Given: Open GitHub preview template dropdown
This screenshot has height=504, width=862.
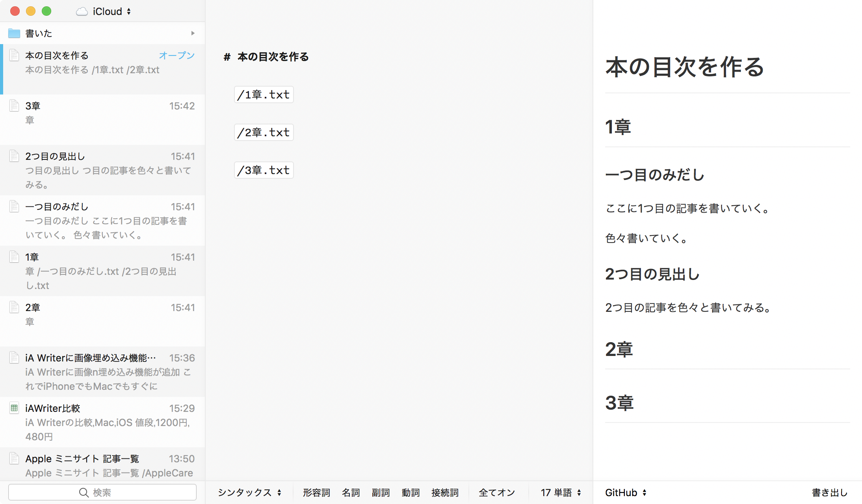Looking at the screenshot, I should point(626,493).
